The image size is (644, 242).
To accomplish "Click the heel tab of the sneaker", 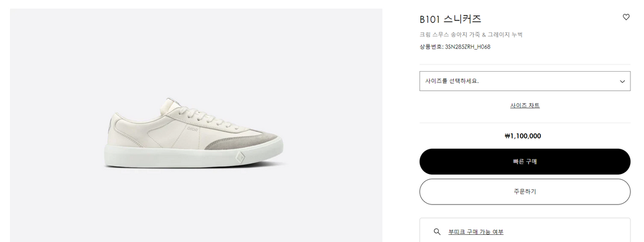I will 110,126.
